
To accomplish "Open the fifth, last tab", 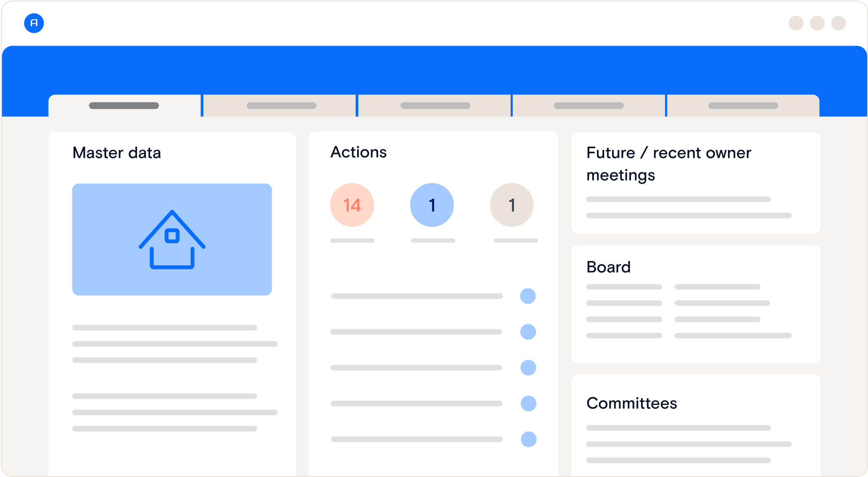I will point(743,106).
